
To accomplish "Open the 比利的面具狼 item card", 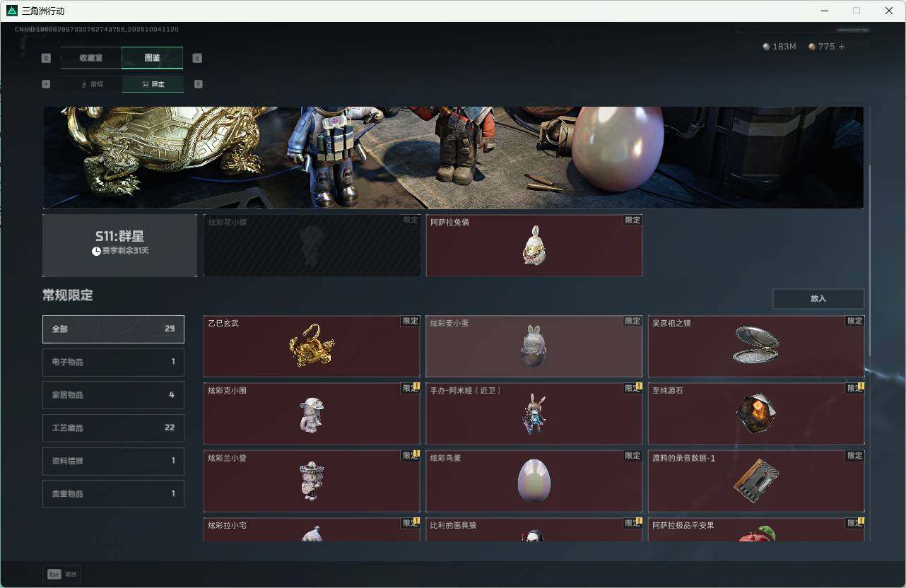I will (x=534, y=530).
